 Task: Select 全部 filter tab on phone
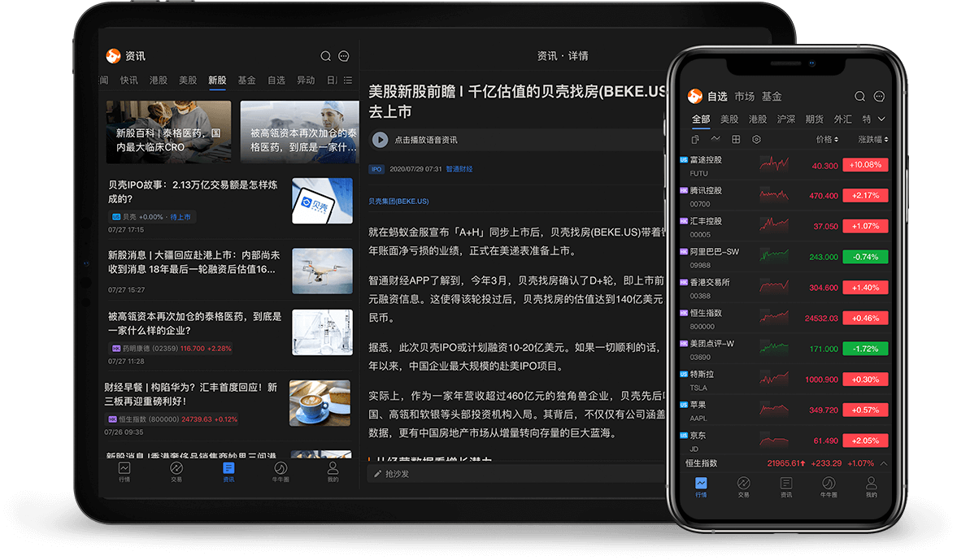pos(701,119)
